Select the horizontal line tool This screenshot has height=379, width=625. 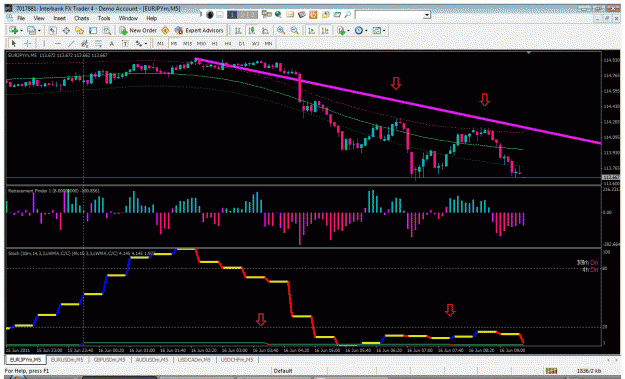click(x=58, y=43)
